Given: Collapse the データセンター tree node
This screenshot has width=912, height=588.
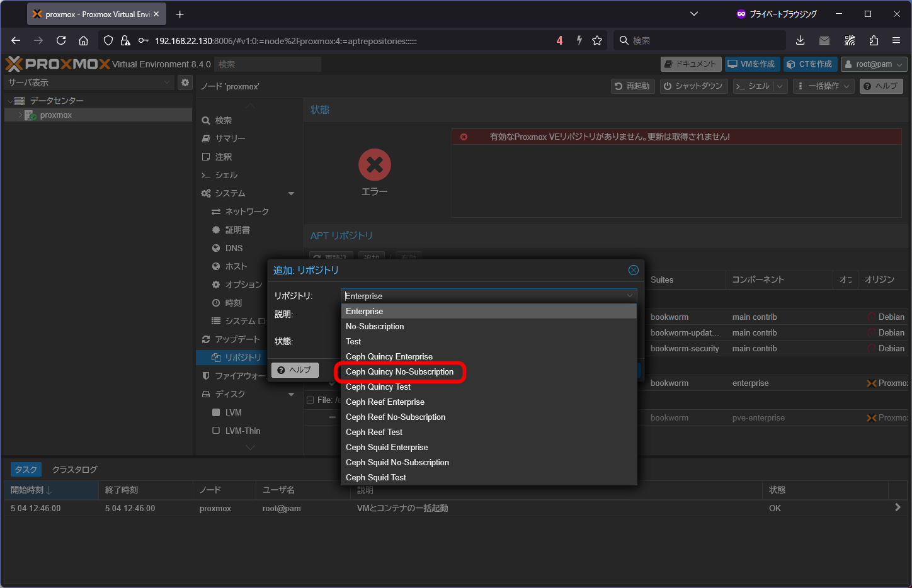Looking at the screenshot, I should (10, 101).
